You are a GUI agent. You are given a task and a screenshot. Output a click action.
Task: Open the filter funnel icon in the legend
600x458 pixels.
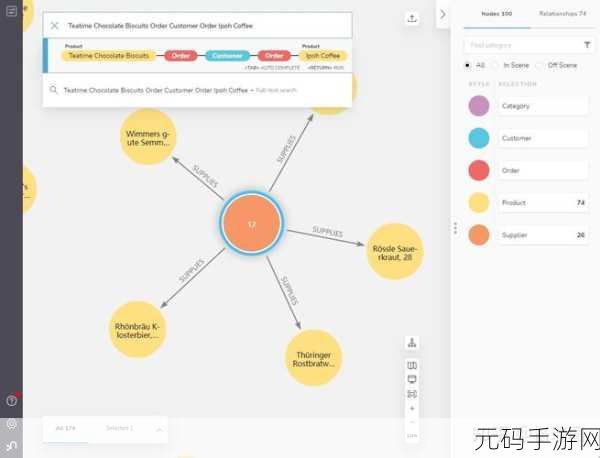587,45
